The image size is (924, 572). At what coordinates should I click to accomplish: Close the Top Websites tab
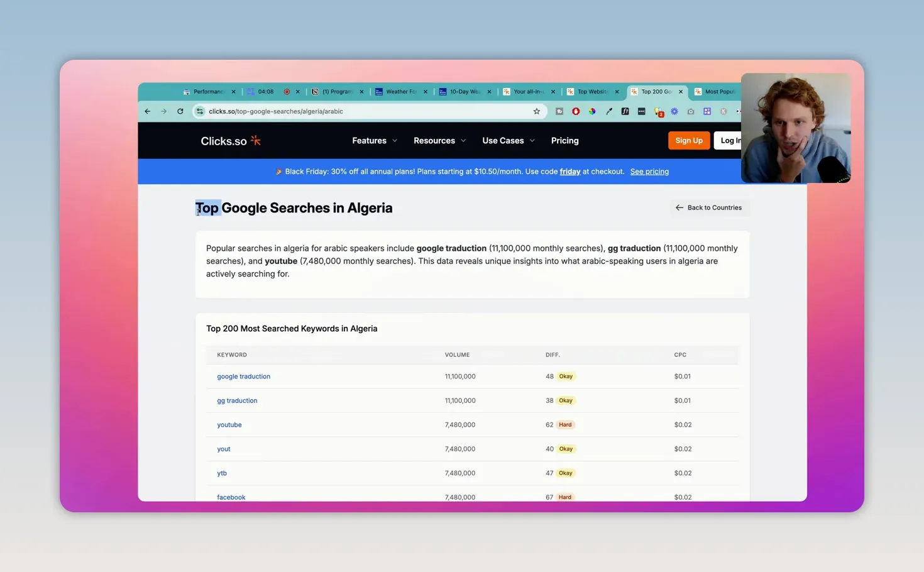tap(617, 92)
